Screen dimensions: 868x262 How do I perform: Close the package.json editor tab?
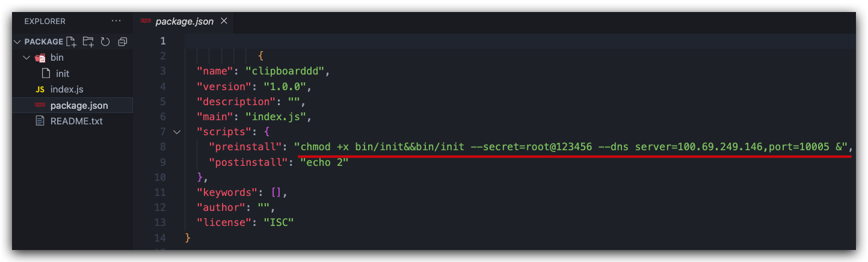pyautogui.click(x=224, y=21)
